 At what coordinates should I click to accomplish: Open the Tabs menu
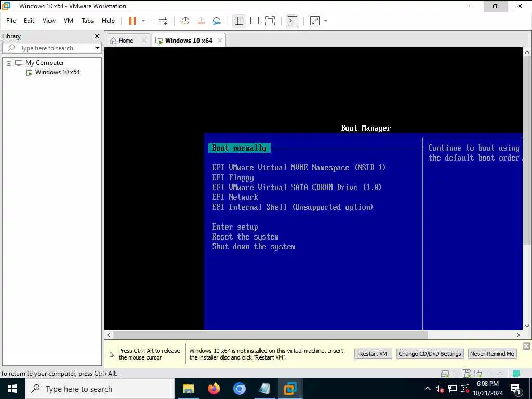(87, 21)
